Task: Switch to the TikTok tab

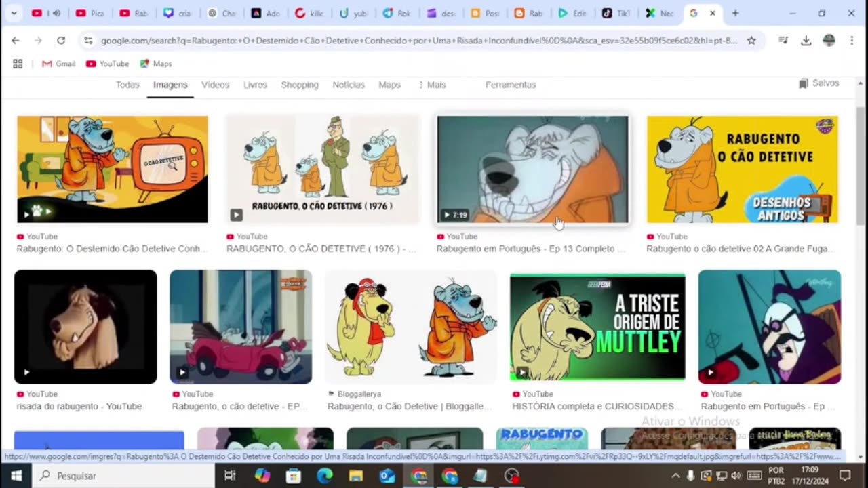Action: pos(616,13)
